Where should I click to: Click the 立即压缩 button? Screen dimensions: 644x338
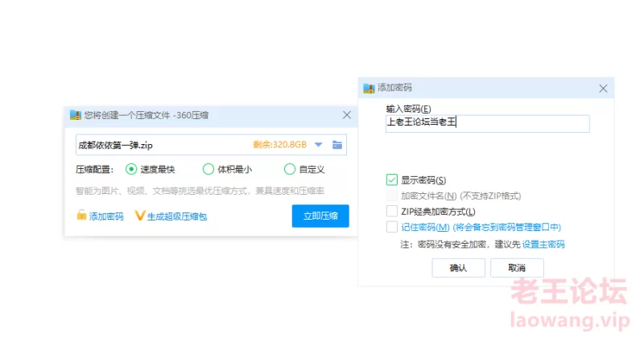coord(320,216)
